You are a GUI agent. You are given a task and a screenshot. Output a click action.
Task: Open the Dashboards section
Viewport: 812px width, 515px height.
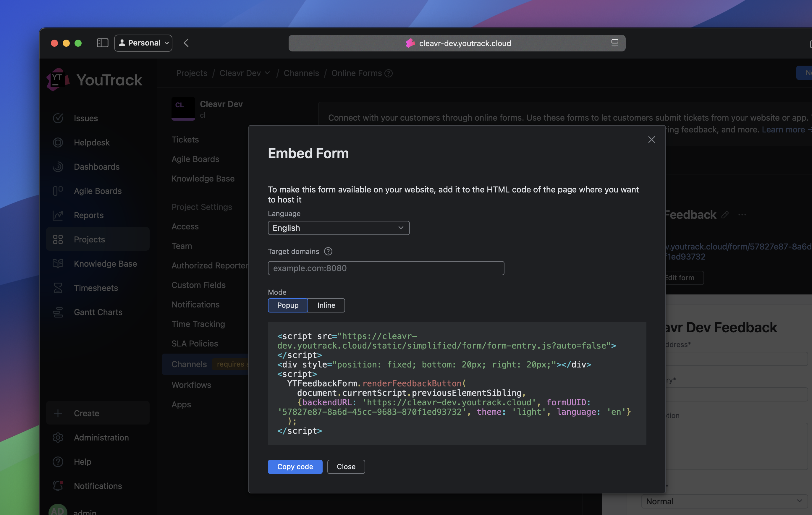click(96, 166)
